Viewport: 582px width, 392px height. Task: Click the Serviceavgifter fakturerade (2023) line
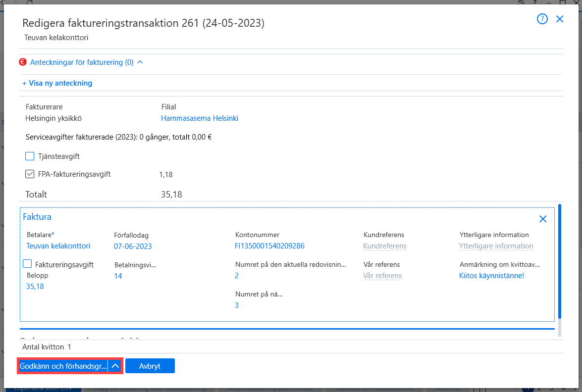coord(119,137)
